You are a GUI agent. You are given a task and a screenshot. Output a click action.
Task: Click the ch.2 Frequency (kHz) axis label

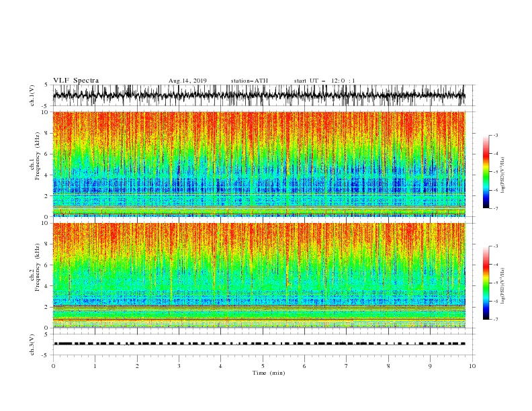pos(35,267)
